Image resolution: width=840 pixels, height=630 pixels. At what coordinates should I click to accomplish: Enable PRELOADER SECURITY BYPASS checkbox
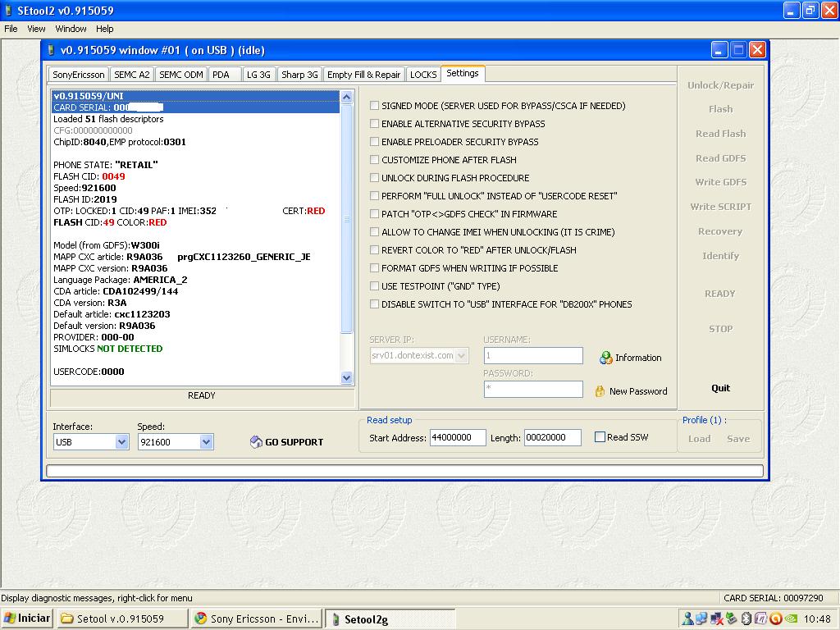click(374, 142)
